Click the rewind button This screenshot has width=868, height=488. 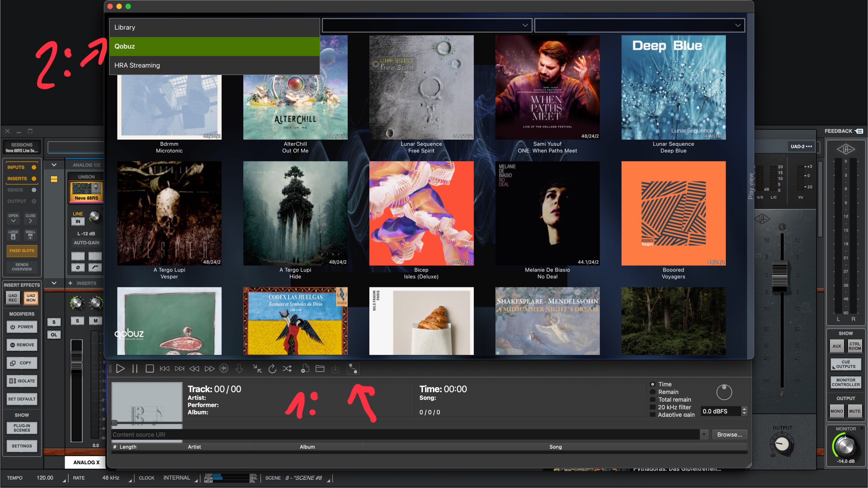194,369
